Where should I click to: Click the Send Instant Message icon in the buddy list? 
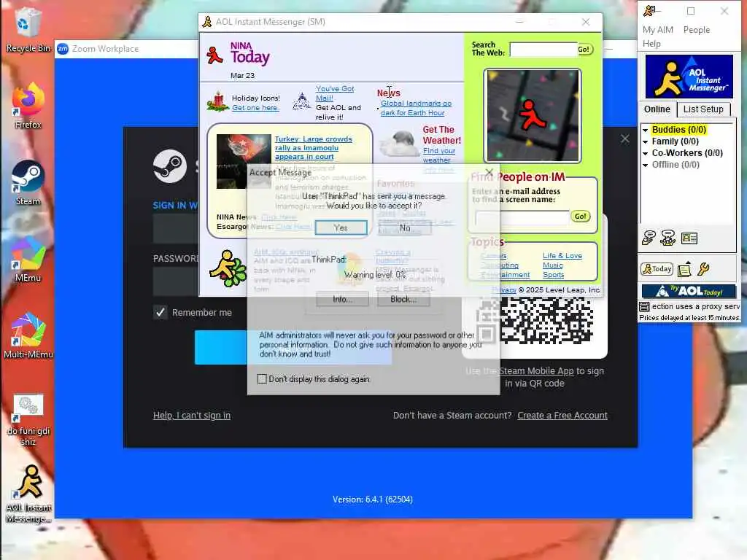(649, 237)
